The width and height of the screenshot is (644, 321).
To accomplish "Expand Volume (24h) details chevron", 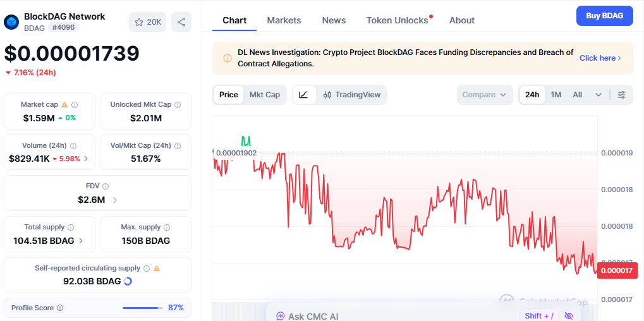I will click(86, 159).
